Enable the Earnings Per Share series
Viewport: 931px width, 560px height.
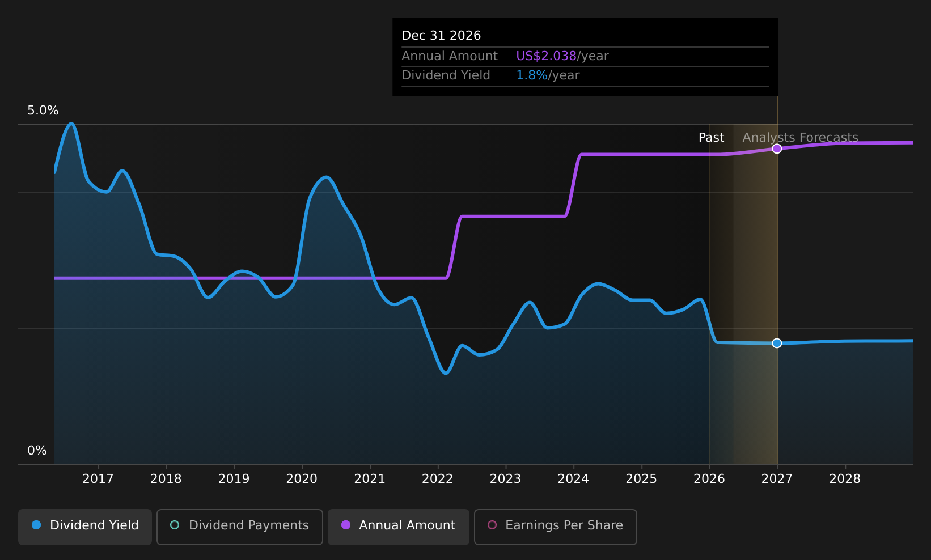click(555, 527)
